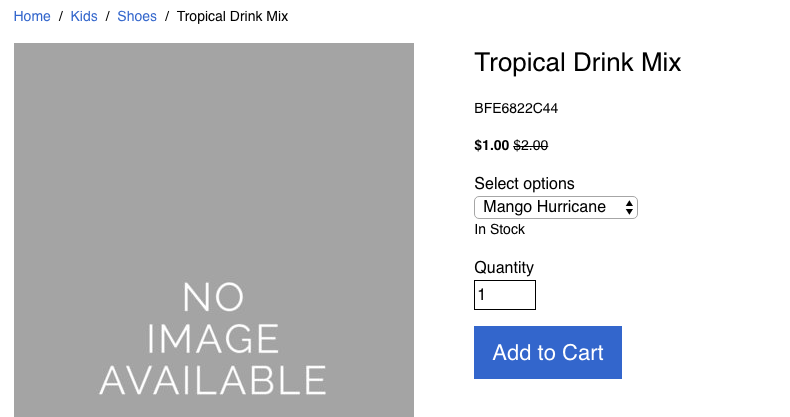Click the Select options label
This screenshot has height=417, width=790.
tap(524, 183)
